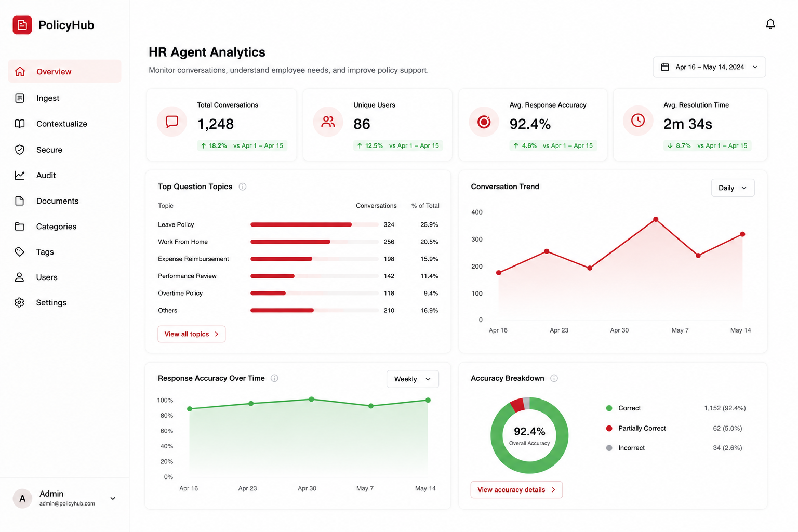Go to the Overview menu item
This screenshot has width=798, height=532.
click(x=65, y=71)
